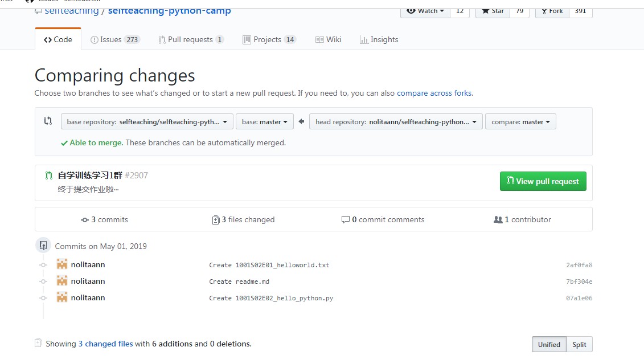Click the avatar on Create readme.md row

(62, 281)
